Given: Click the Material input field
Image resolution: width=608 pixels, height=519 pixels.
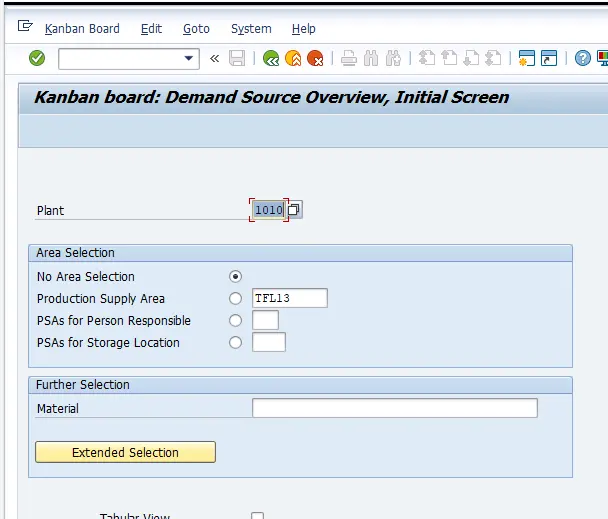Looking at the screenshot, I should [394, 408].
